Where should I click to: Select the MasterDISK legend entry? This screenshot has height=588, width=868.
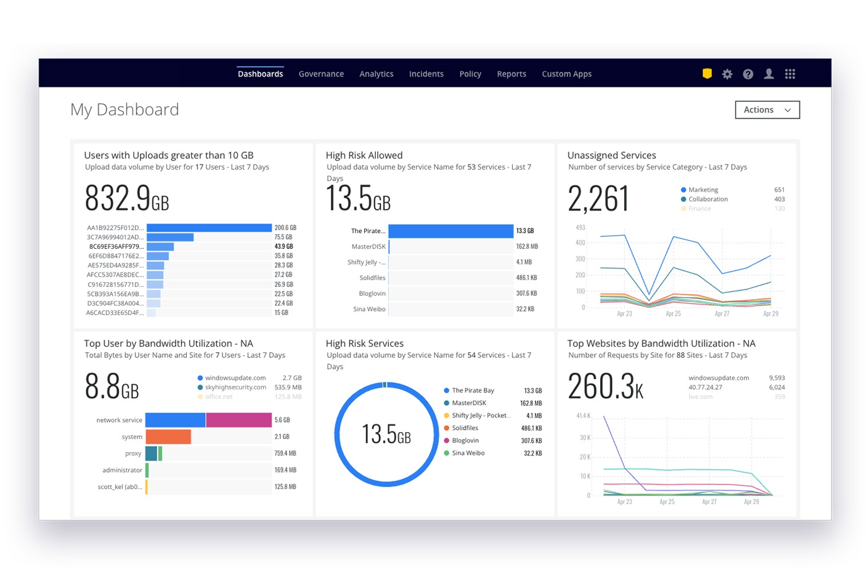[x=469, y=403]
